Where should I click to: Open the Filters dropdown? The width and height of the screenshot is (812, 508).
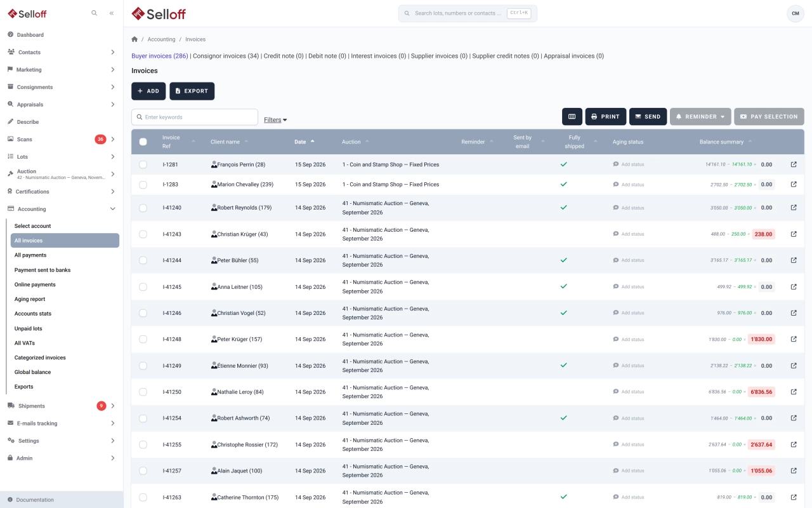click(275, 119)
